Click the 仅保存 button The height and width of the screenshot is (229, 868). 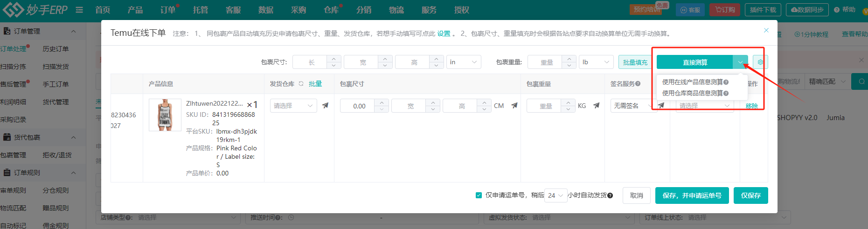[x=751, y=195]
